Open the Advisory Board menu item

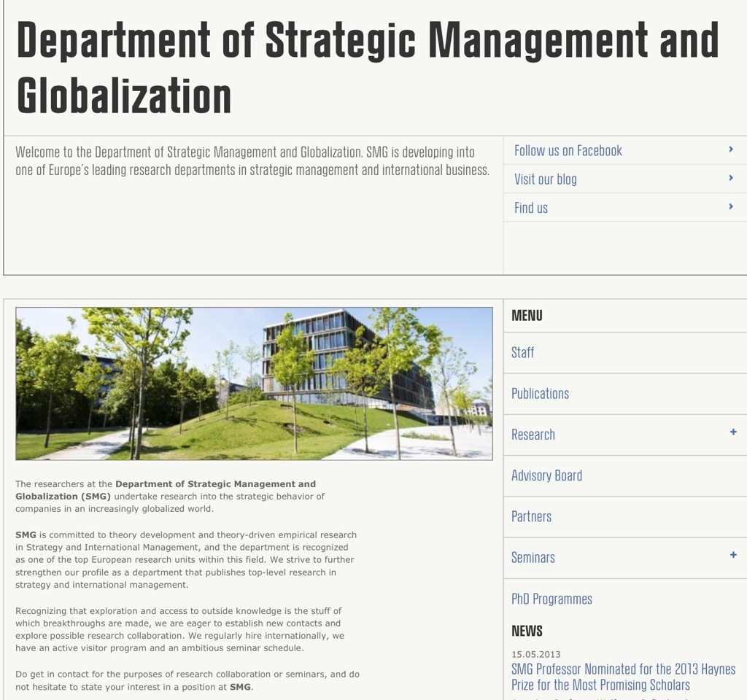tap(546, 476)
